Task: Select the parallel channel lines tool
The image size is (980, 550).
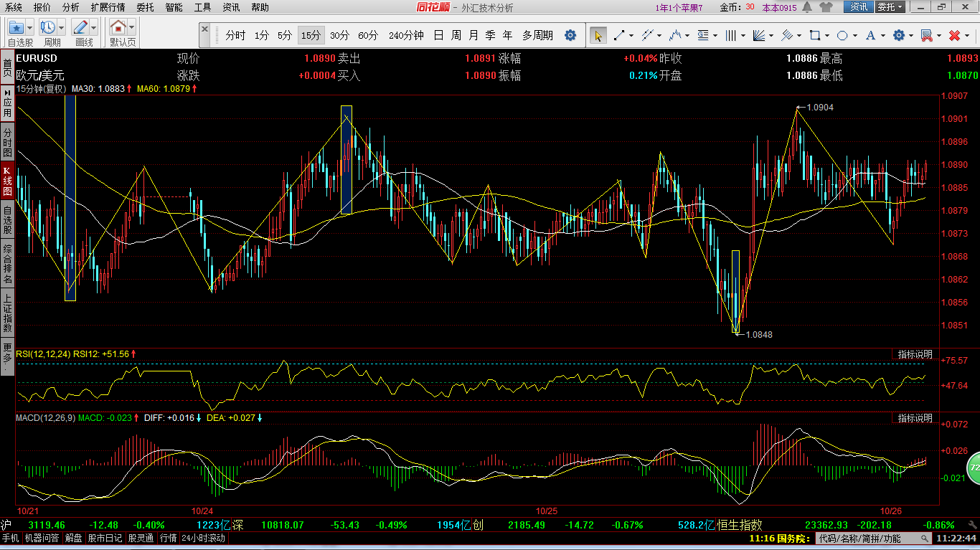Action: [x=646, y=35]
